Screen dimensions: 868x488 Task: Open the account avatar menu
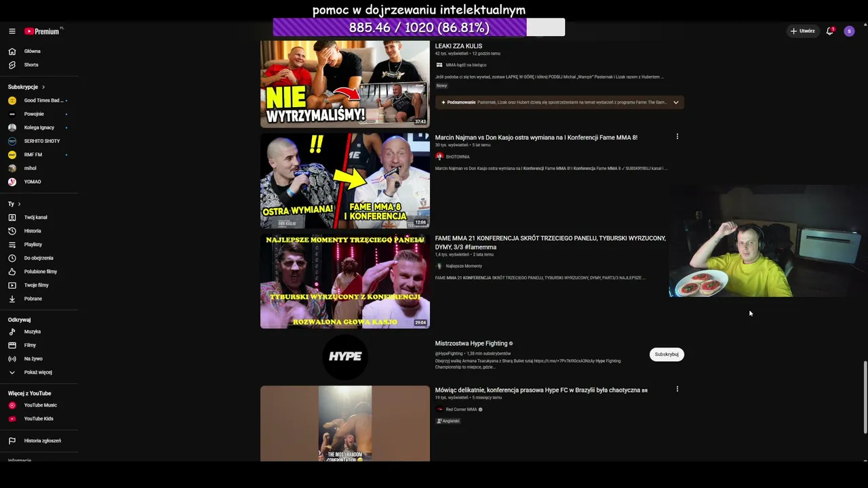[x=849, y=31]
